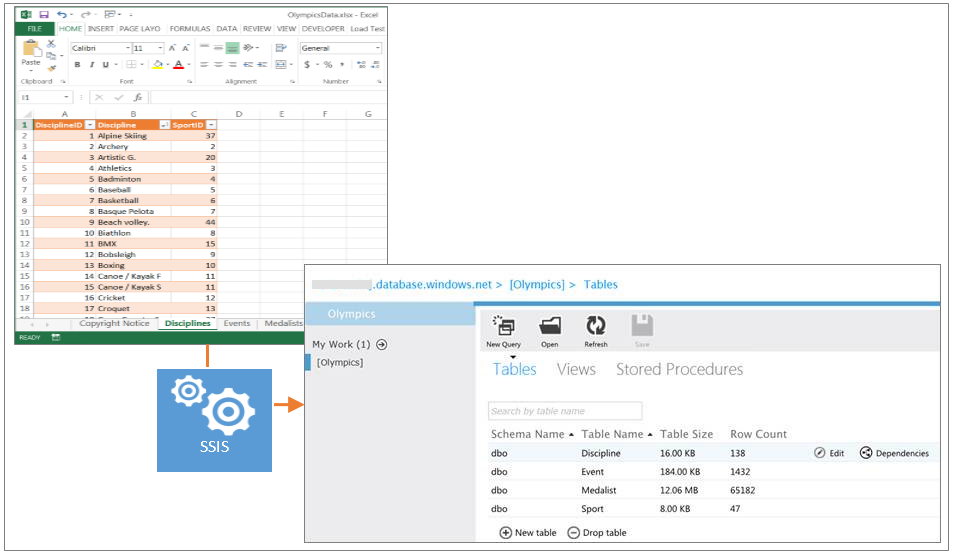The height and width of the screenshot is (553, 953).
Task: Click the Increase Decimal icon
Action: tap(361, 64)
